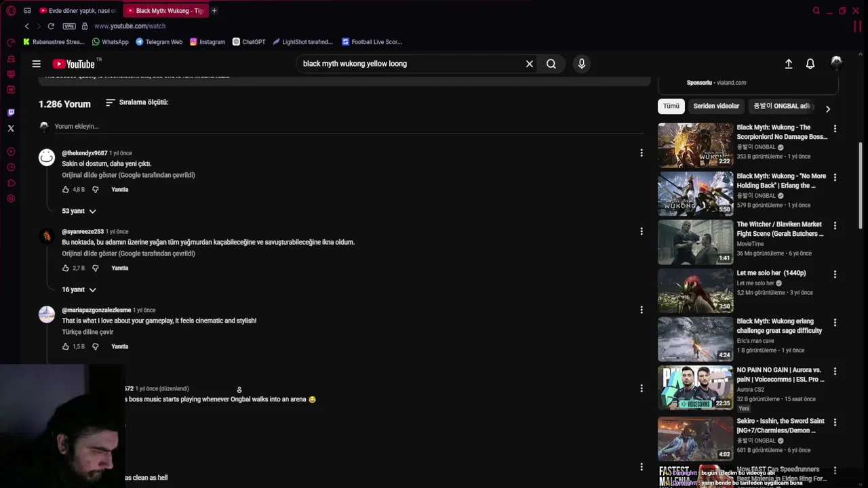
Task: Show original language for @thekendyx9687 comment
Action: (129, 175)
